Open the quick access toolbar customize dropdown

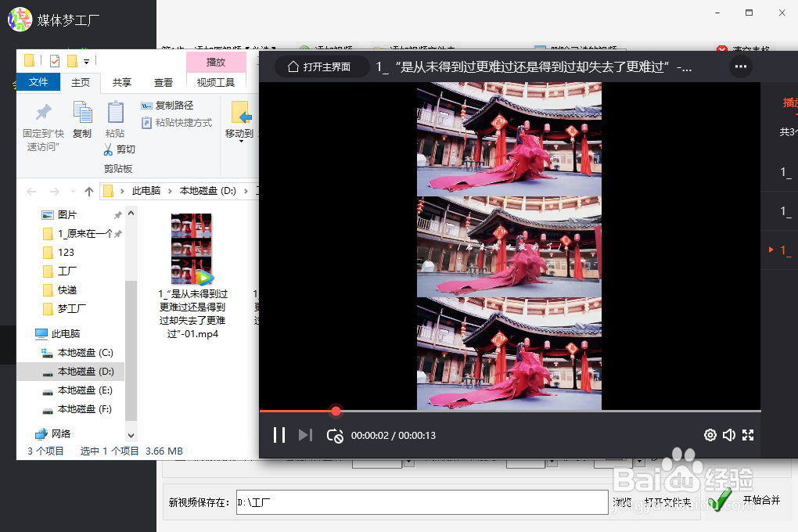pos(87,62)
